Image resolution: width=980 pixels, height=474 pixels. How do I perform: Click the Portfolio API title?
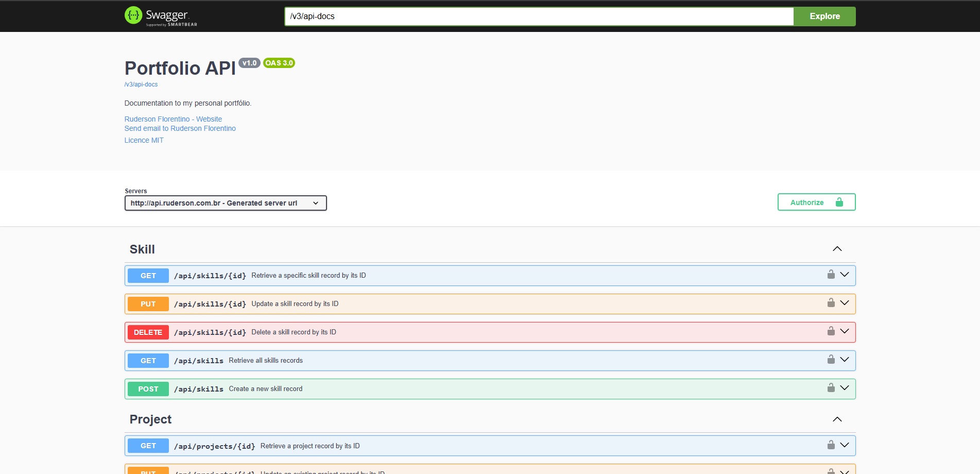tap(180, 68)
